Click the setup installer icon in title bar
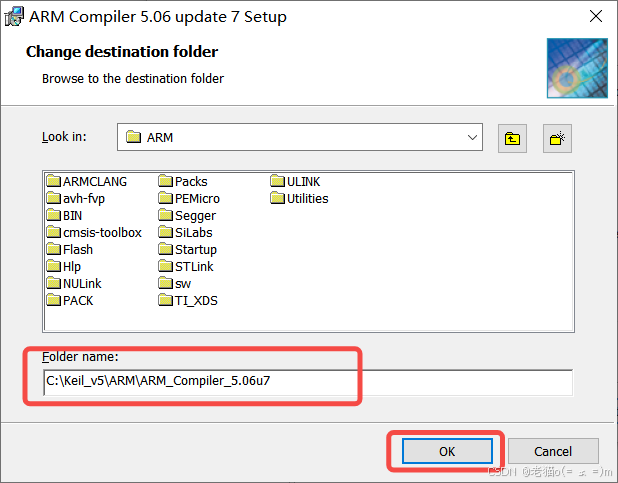 pyautogui.click(x=14, y=17)
